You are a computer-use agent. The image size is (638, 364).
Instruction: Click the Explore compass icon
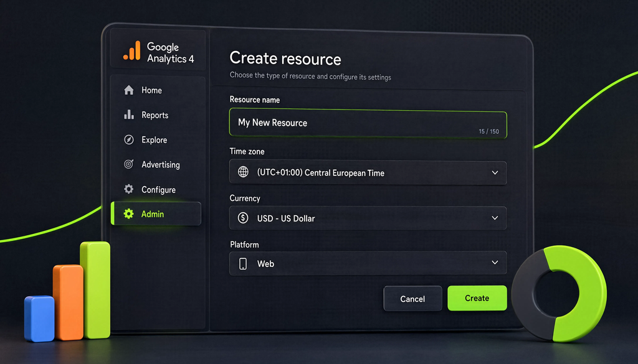[x=128, y=140]
